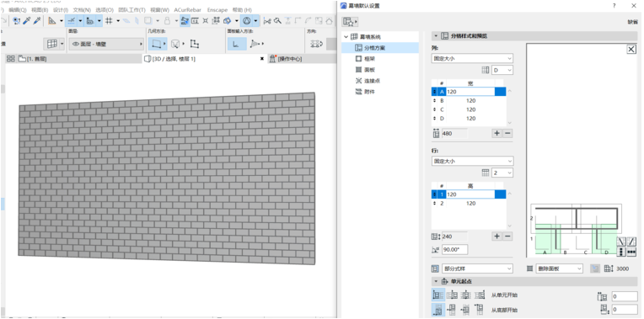644x319 pixels.
Task: Select the stepped outline geometry method icon
Action: (x=195, y=44)
